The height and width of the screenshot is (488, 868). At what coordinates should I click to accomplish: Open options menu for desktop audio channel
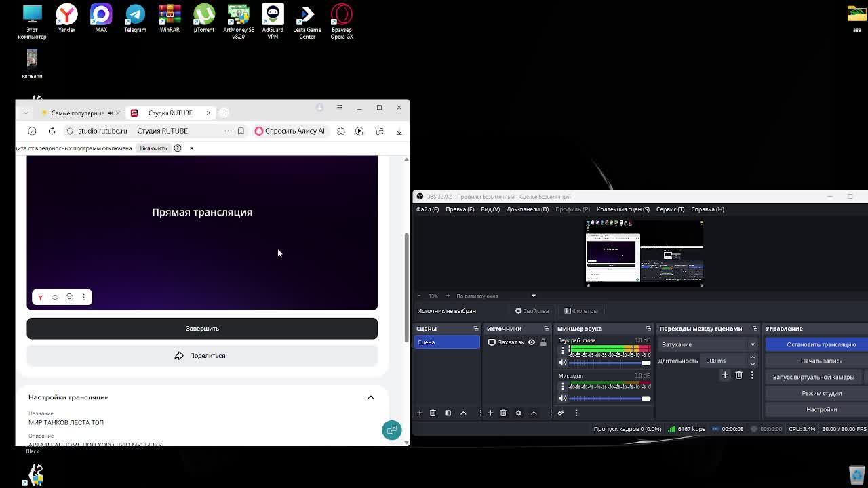click(x=562, y=350)
